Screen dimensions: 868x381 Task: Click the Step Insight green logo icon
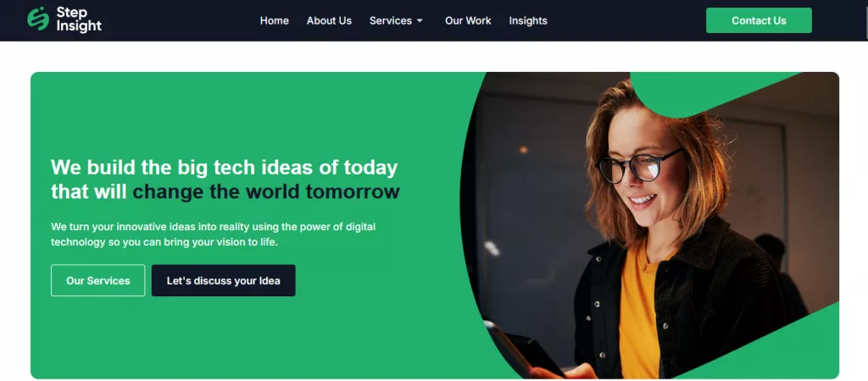click(38, 19)
